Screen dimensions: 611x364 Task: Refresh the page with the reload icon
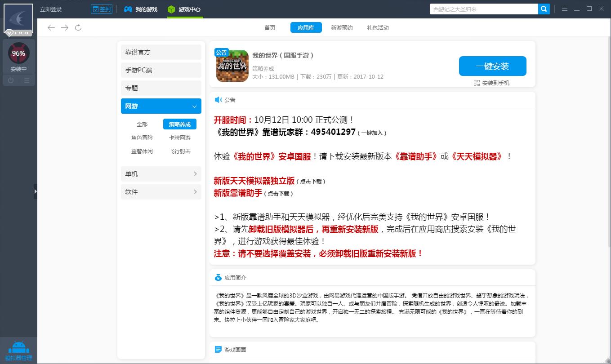pos(78,27)
